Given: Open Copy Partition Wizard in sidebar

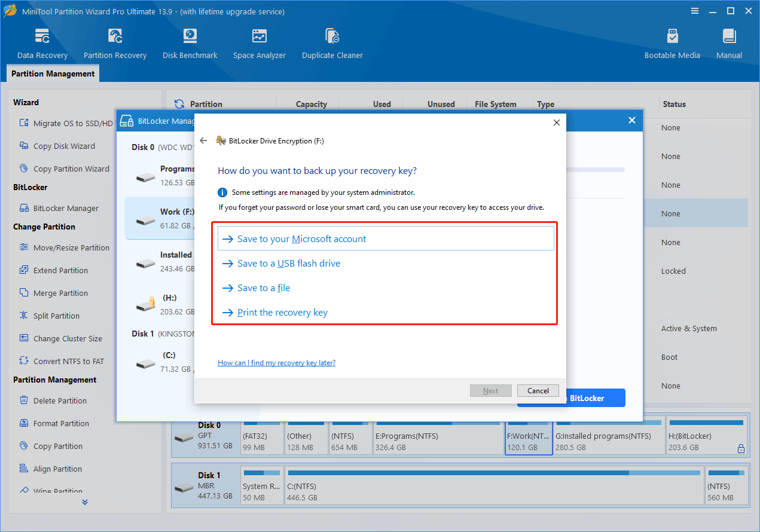Looking at the screenshot, I should pos(64,169).
